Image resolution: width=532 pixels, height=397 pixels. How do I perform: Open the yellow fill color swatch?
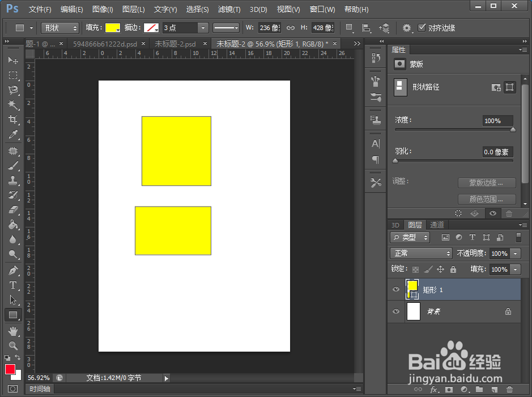point(113,28)
